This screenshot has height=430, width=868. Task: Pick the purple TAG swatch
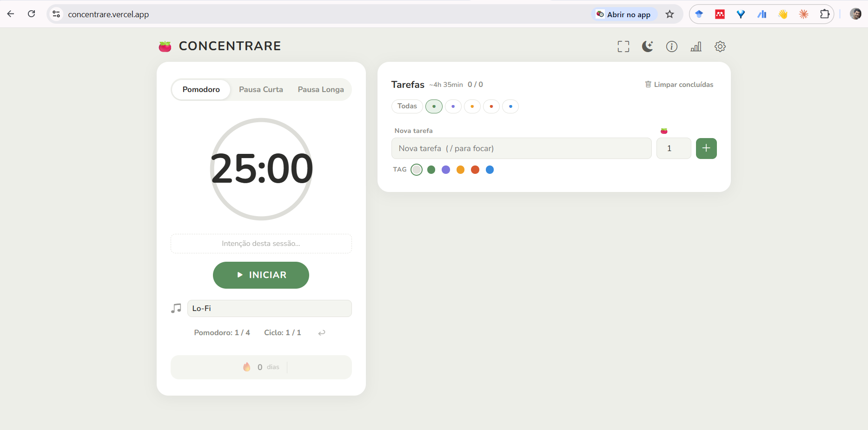(446, 170)
